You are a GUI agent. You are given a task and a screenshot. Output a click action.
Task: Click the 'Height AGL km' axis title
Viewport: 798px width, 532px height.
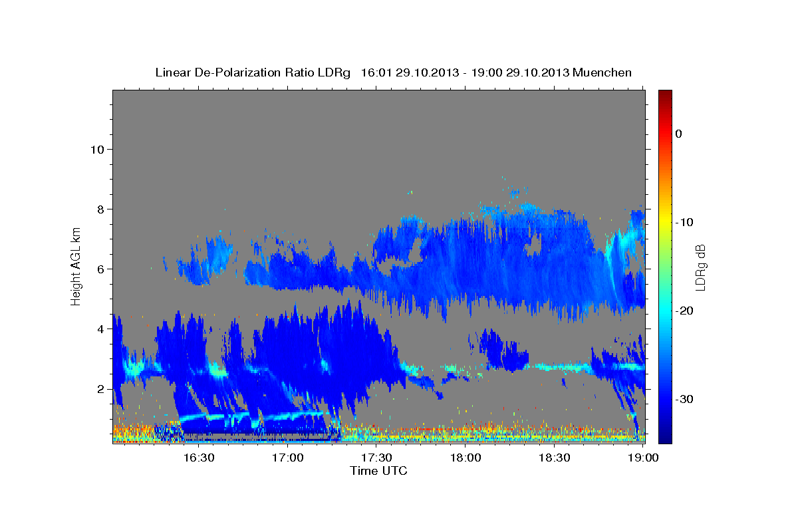tap(76, 265)
